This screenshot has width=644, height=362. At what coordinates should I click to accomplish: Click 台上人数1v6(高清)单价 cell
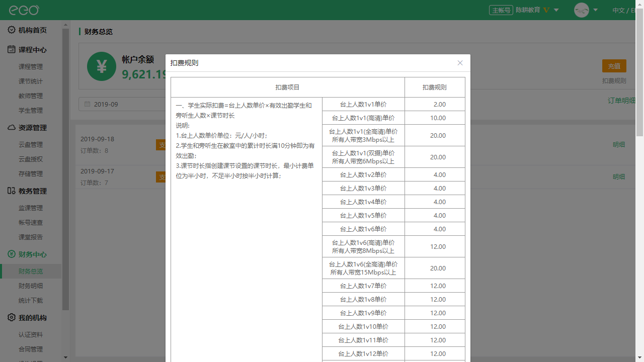[x=363, y=246]
